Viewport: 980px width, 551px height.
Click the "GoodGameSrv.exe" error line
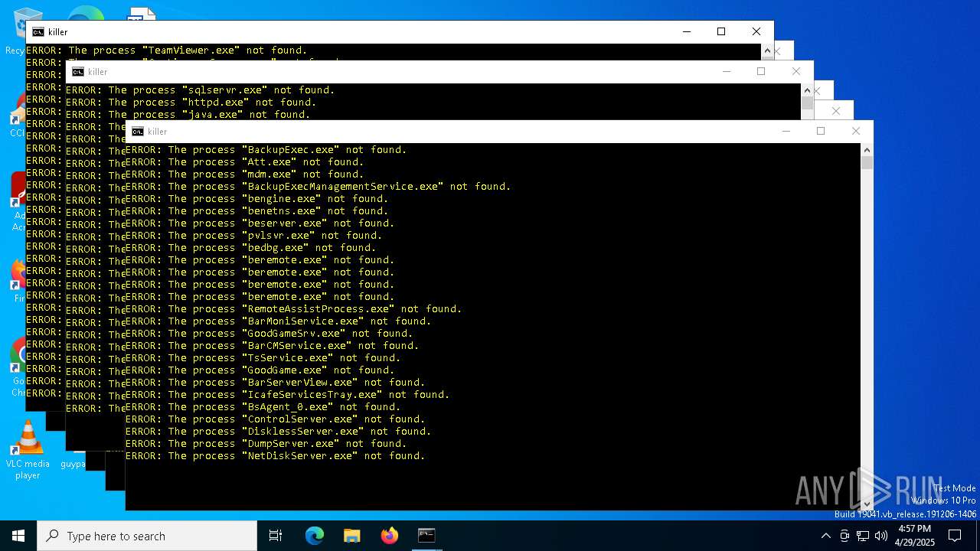pyautogui.click(x=269, y=334)
